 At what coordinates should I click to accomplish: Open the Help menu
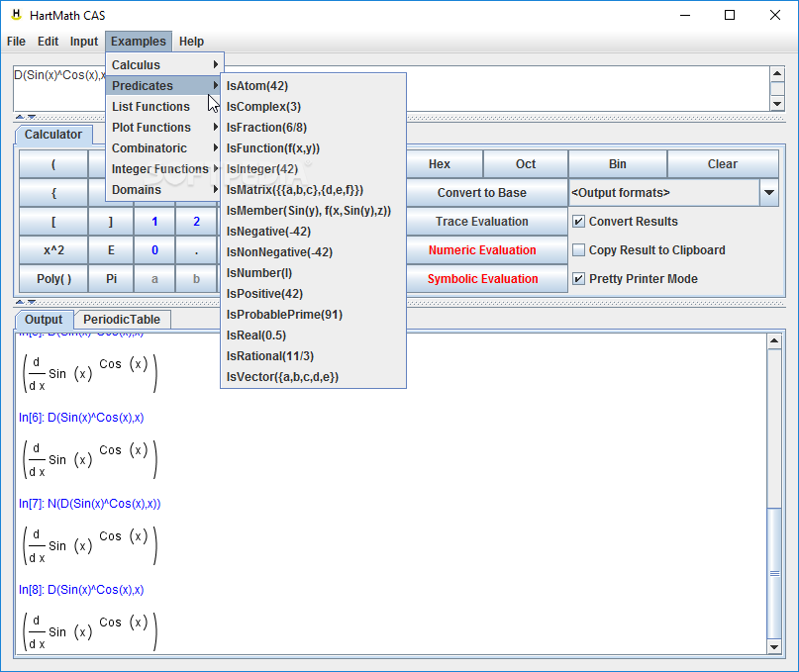pyautogui.click(x=192, y=42)
